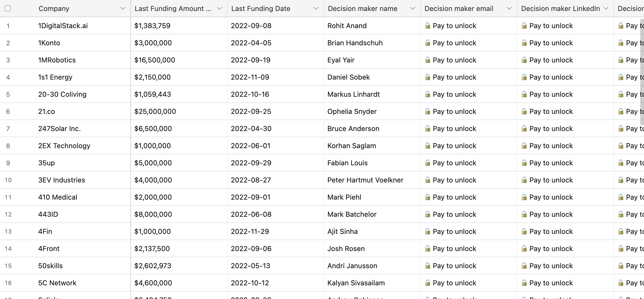
Task: Click the lock icon in 20-30 Coliving LinkedIn cell
Action: point(524,94)
